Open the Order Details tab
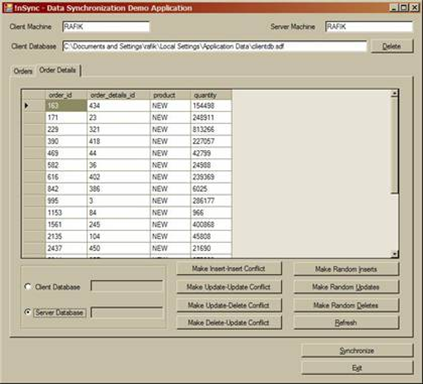This screenshot has width=424, height=385. [58, 70]
